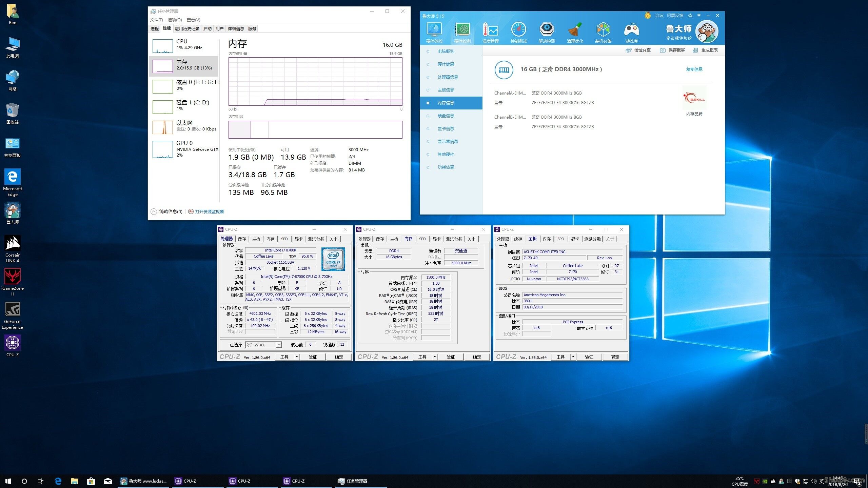
Task: Click 打开资源监视器 link
Action: click(210, 211)
